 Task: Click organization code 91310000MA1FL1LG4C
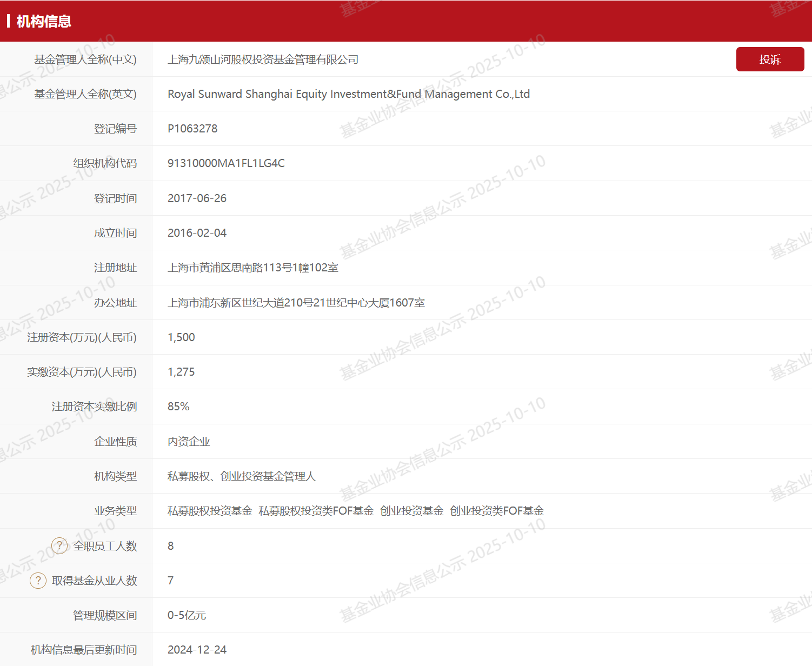(226, 163)
